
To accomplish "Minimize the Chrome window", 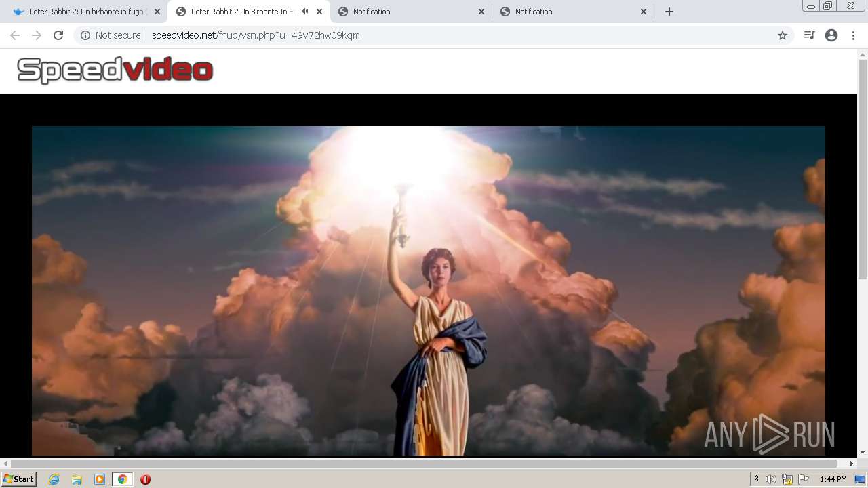I will (x=811, y=5).
